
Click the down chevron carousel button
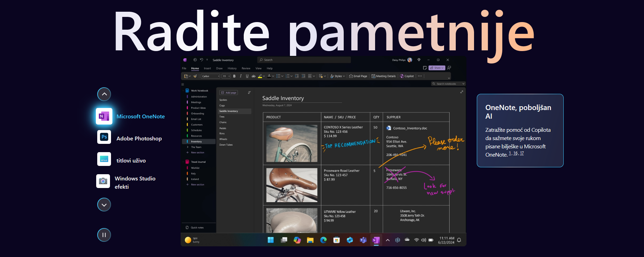[104, 205]
